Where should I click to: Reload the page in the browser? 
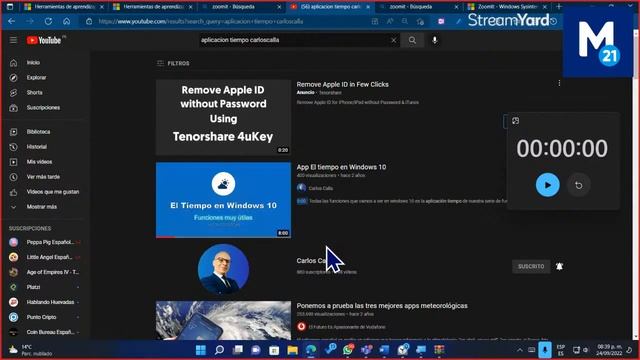tap(48, 21)
